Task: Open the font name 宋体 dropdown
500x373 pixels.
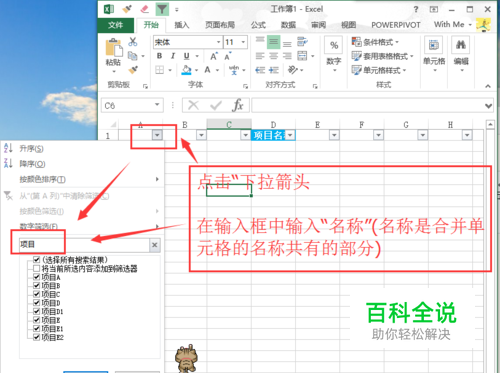Action: (x=219, y=42)
